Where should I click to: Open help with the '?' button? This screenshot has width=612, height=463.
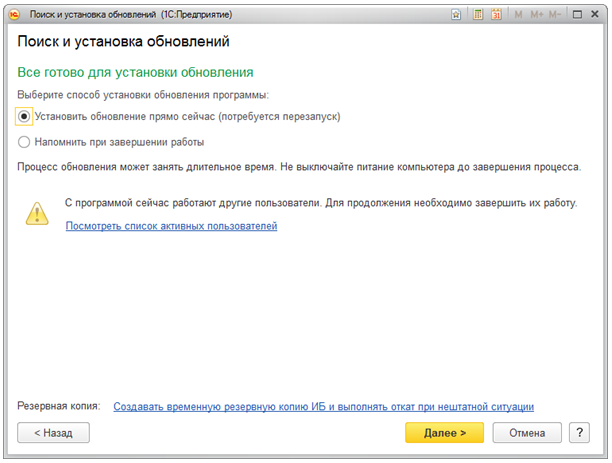coord(578,433)
